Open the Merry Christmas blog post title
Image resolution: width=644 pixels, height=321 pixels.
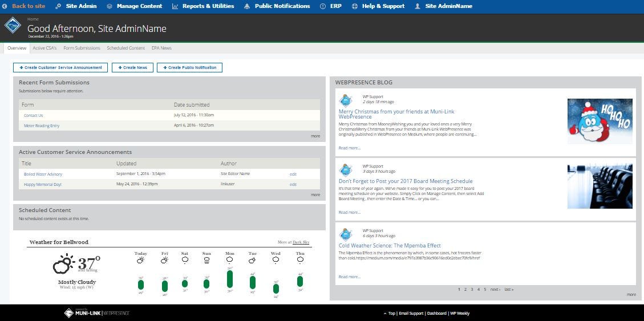tap(396, 114)
